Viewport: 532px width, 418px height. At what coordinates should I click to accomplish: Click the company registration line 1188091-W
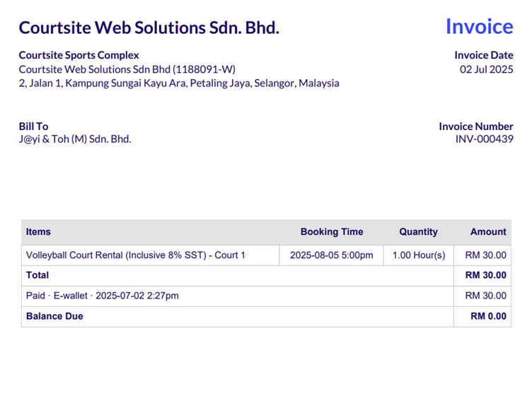(127, 69)
